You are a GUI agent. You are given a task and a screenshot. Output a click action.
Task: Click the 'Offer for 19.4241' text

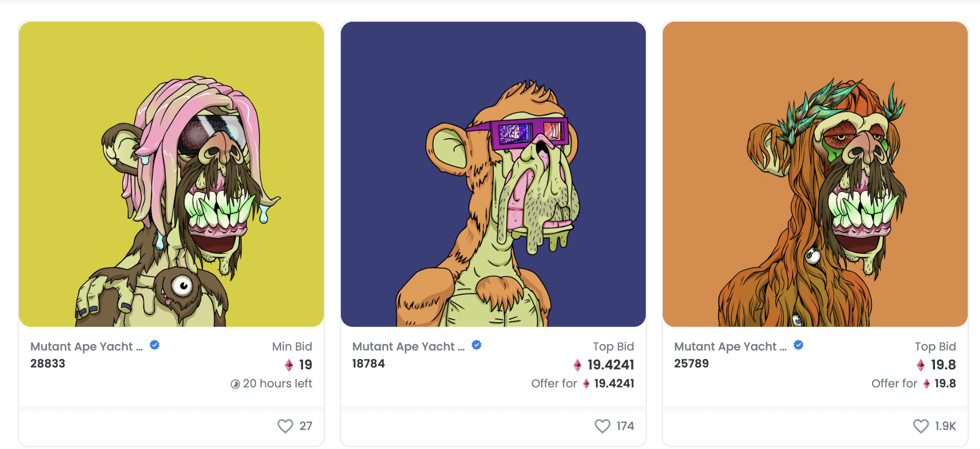[x=582, y=384]
